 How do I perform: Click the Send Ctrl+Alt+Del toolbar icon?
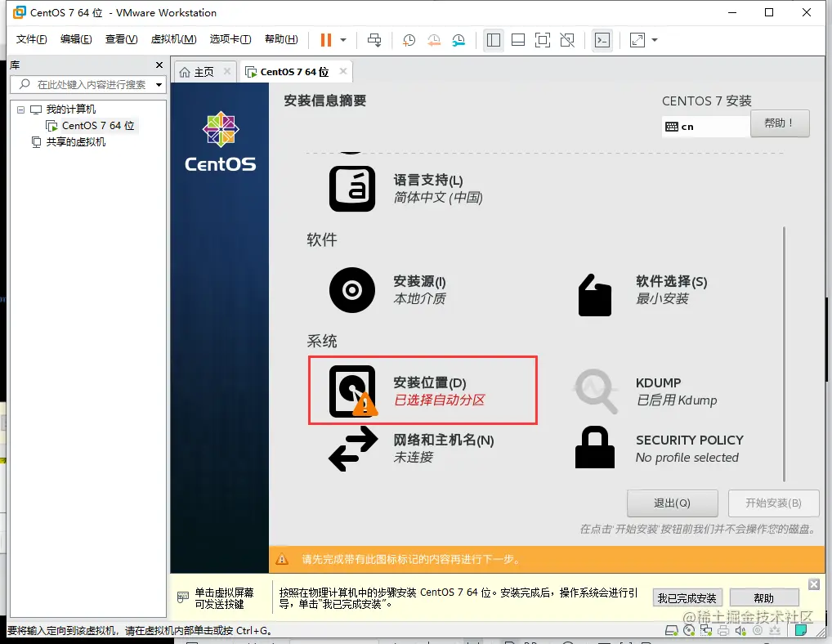(374, 40)
